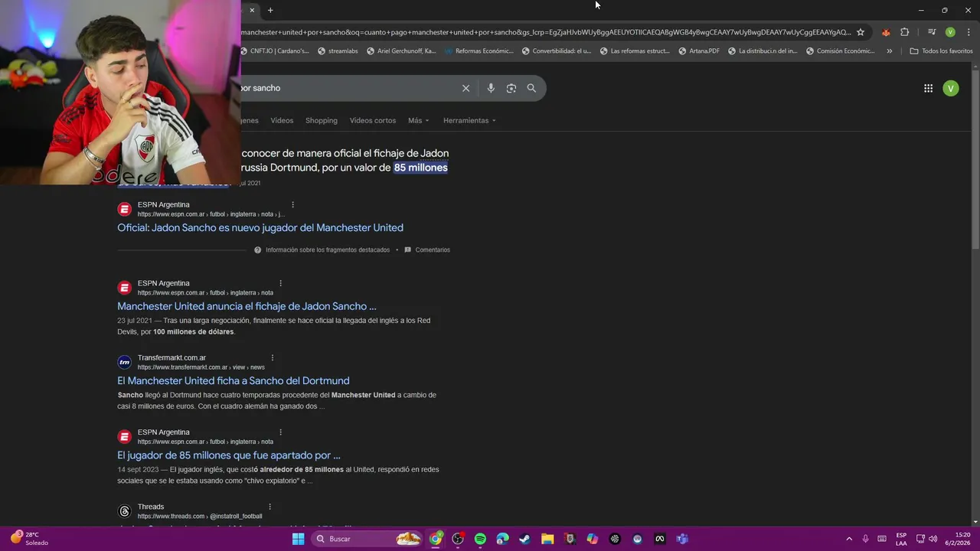Screen dimensions: 980x551
Task: Open three-dot options for Threads result
Action: [269, 507]
